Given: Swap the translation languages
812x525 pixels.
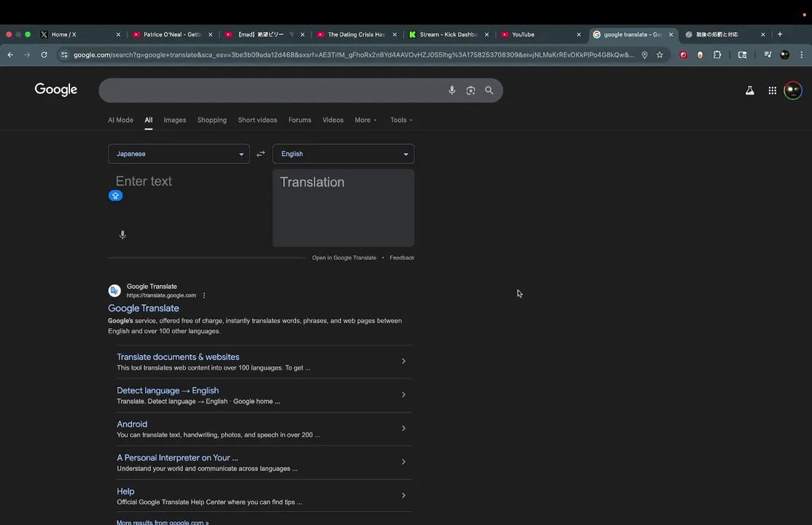Looking at the screenshot, I should [260, 154].
